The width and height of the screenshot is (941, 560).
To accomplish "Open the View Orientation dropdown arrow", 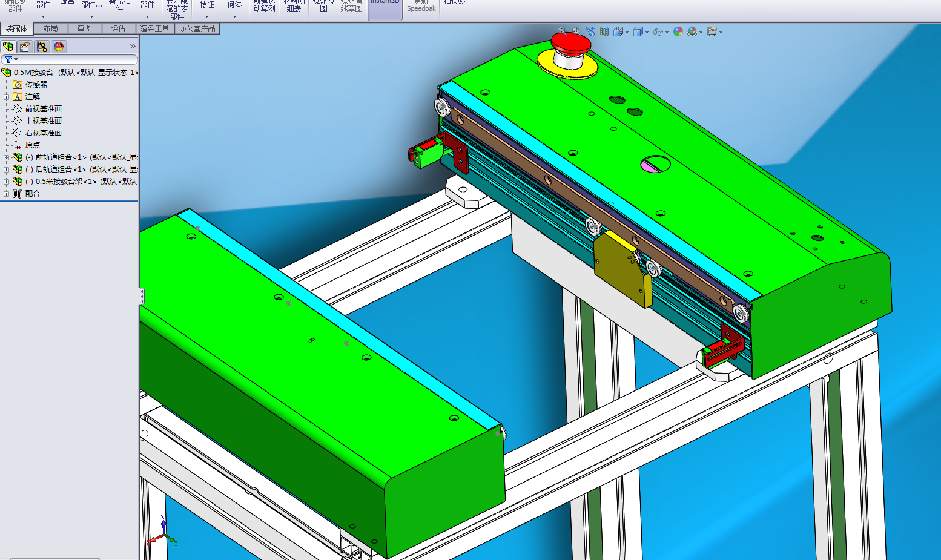I will coord(627,32).
